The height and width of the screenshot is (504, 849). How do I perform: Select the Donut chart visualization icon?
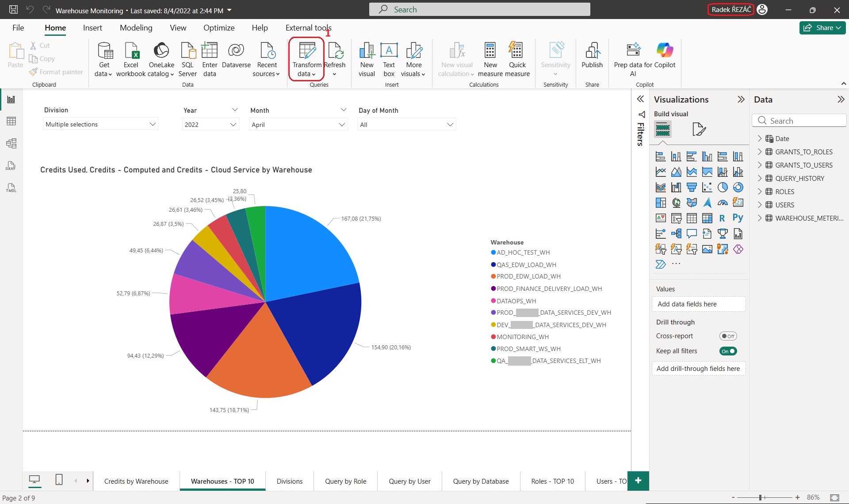click(x=738, y=187)
